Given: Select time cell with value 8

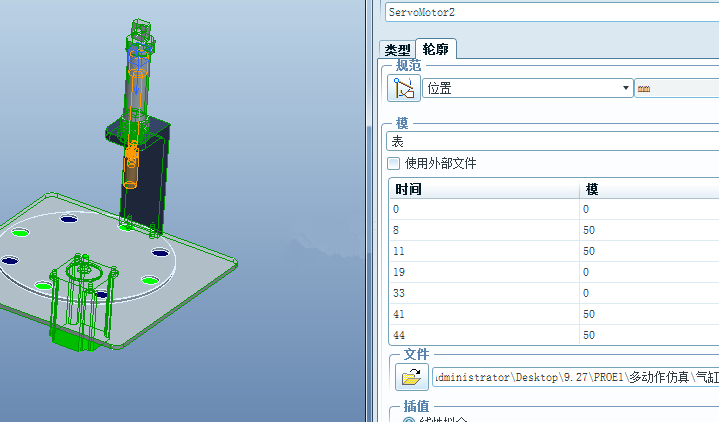Looking at the screenshot, I should tap(484, 230).
